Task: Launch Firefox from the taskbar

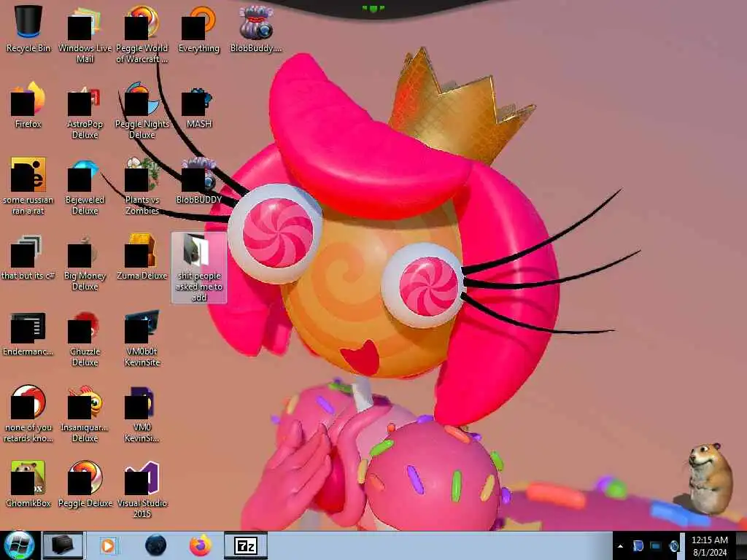Action: pyautogui.click(x=201, y=545)
